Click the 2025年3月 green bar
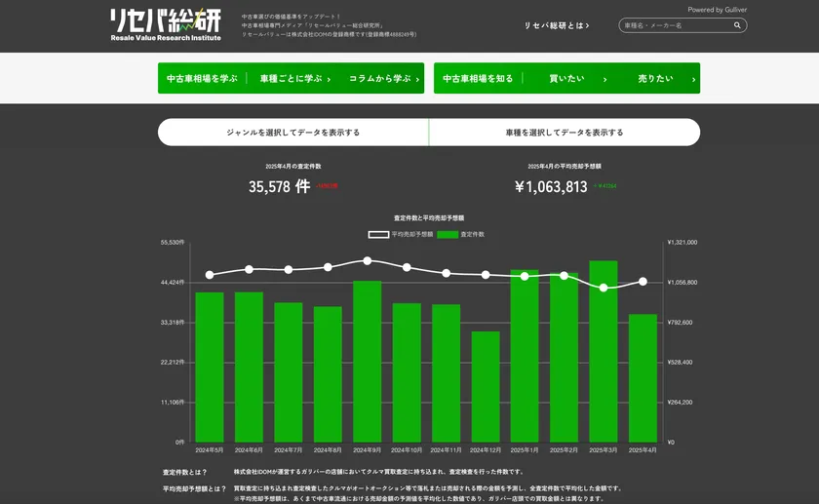Screen dimensions: 819x504 click(x=603, y=351)
